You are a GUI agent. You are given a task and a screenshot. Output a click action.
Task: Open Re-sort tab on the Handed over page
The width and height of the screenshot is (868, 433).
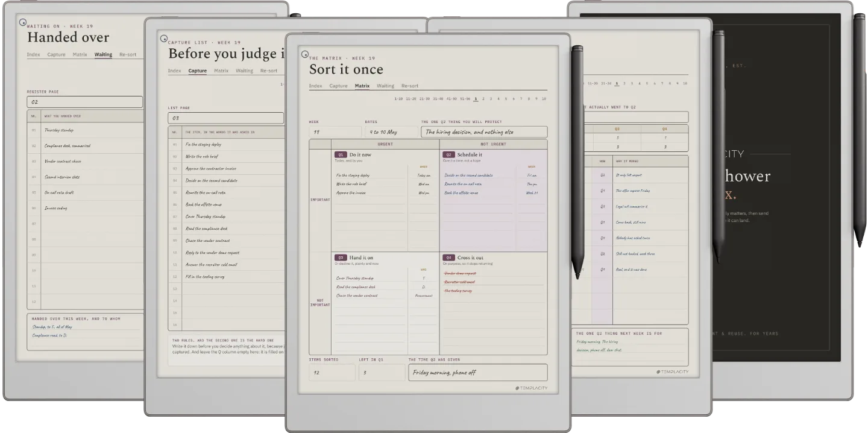[128, 55]
